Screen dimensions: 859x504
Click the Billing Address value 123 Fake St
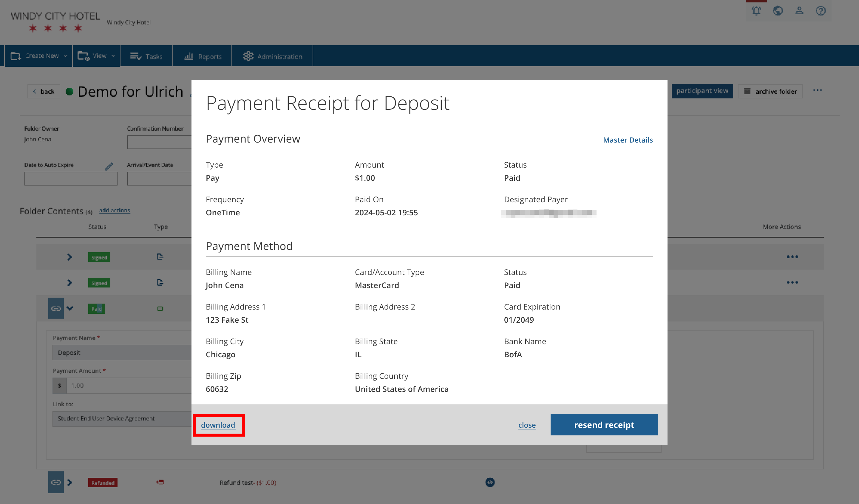coord(227,320)
